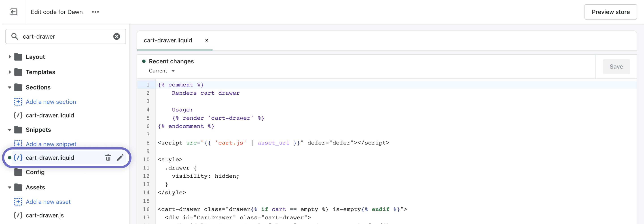Collapse the Assets folder
The height and width of the screenshot is (224, 644).
pos(10,187)
